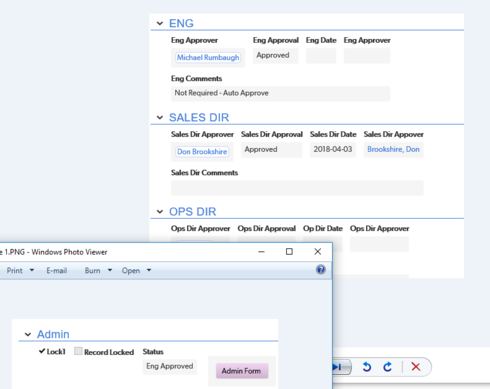Click the empty Eng Date field

[321, 56]
